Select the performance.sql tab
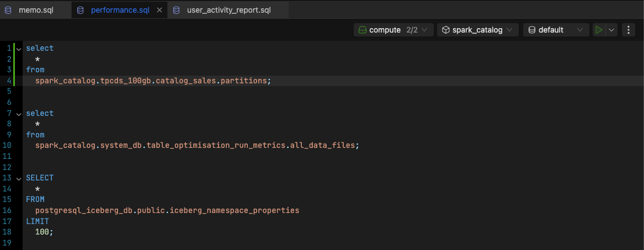This screenshot has height=250, width=644. (x=120, y=10)
